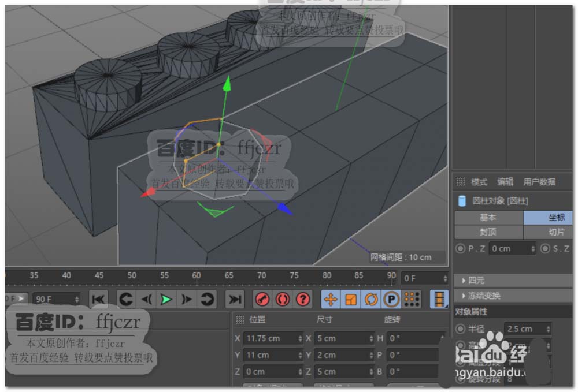Open keyframe selection question-mark icon
The image size is (578, 392).
coord(303,299)
